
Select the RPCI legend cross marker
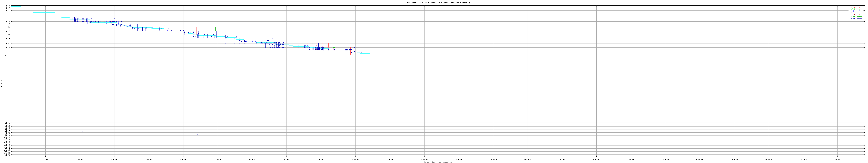tap(860, 13)
